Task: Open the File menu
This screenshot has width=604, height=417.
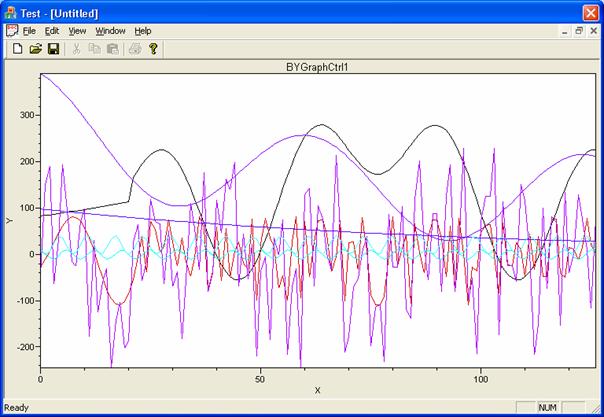Action: (29, 31)
